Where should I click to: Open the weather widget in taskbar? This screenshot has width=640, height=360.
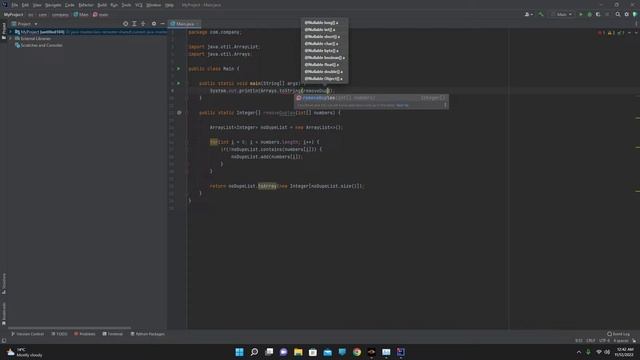(x=24, y=352)
